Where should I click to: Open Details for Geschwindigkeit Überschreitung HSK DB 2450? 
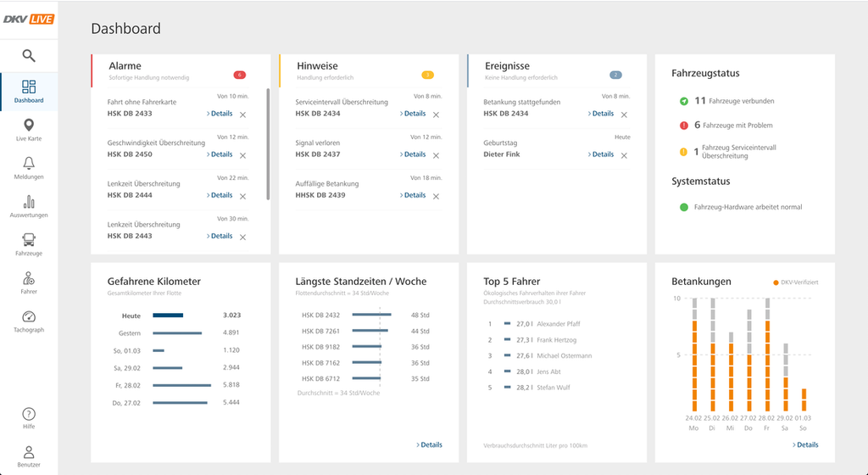[x=220, y=154]
